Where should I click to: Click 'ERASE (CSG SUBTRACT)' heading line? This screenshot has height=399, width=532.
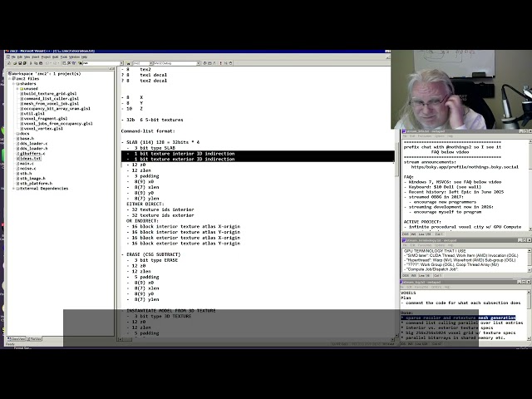coord(153,254)
